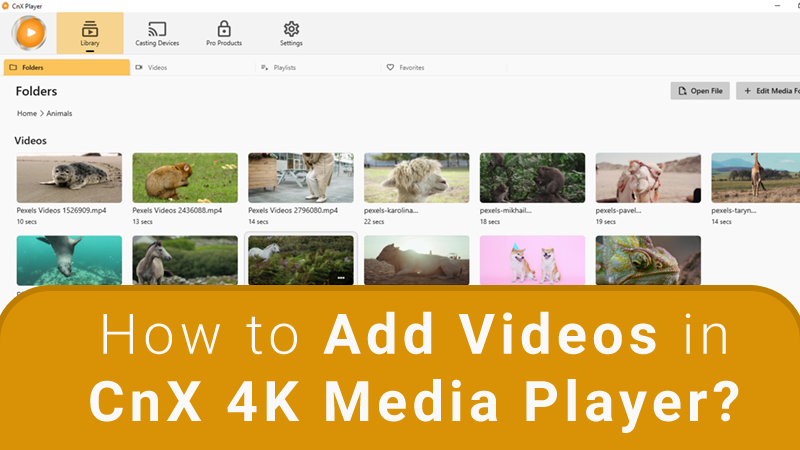
Task: Select the Folders tab
Action: click(x=67, y=67)
